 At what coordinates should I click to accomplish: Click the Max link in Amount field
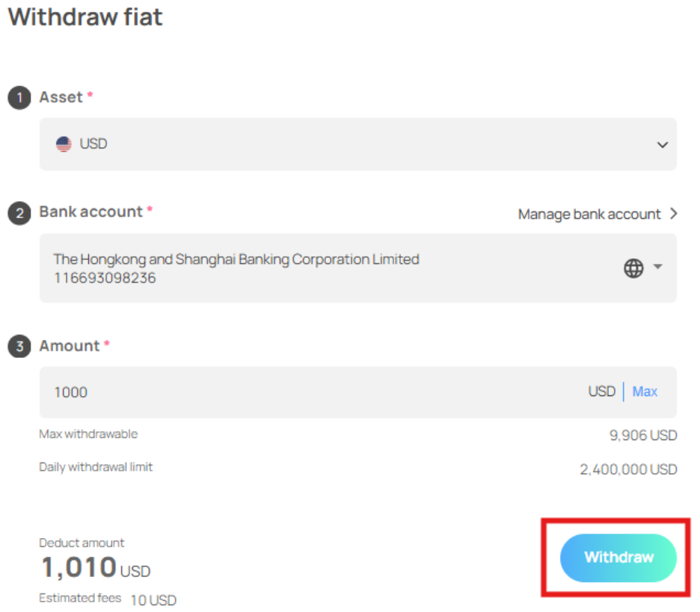645,392
